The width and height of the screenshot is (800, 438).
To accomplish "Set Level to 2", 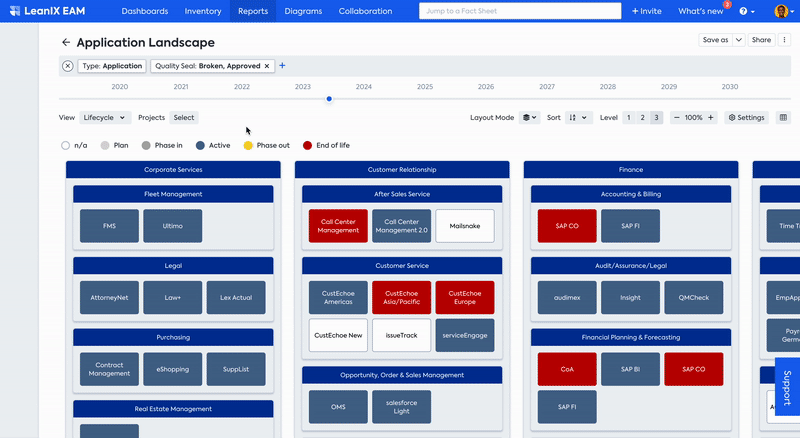I will (642, 117).
